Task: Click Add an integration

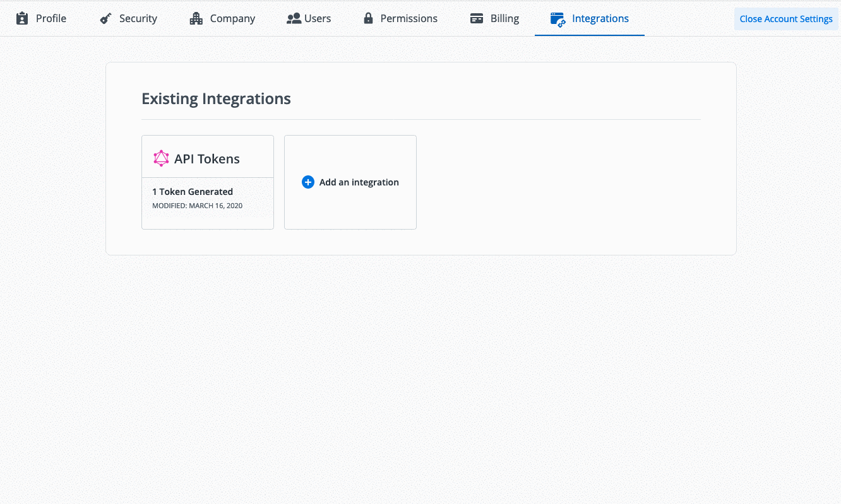Action: click(350, 182)
